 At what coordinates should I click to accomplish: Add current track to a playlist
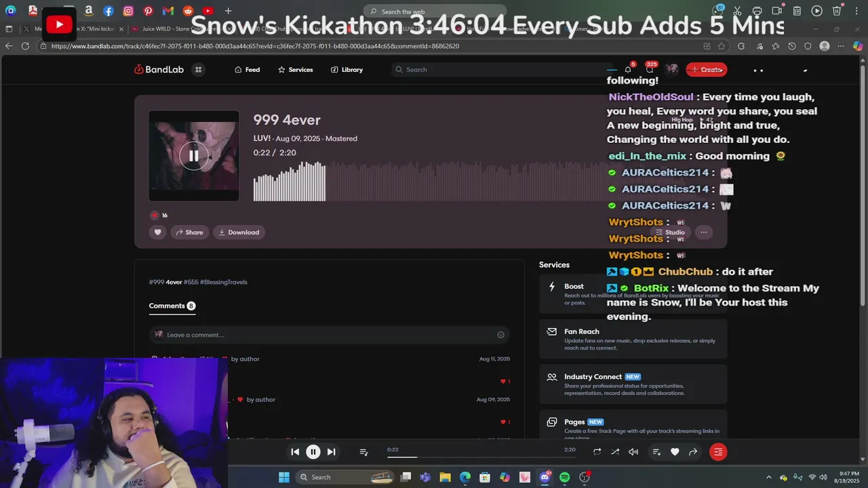point(656,452)
